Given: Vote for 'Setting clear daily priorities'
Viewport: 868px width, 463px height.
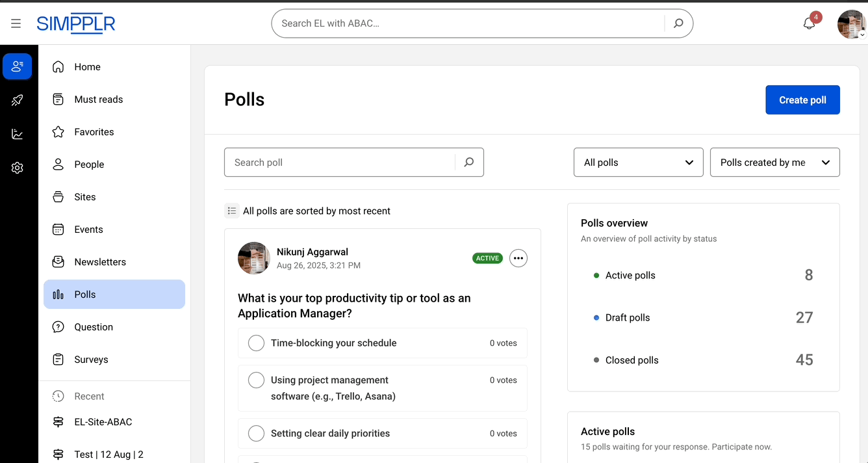Looking at the screenshot, I should (256, 433).
